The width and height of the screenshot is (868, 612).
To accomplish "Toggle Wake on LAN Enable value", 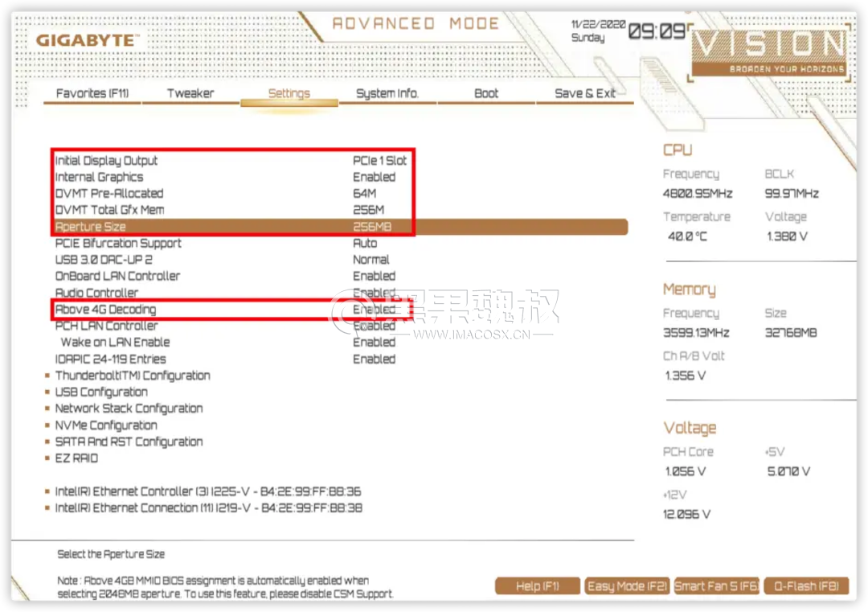I will tap(375, 343).
